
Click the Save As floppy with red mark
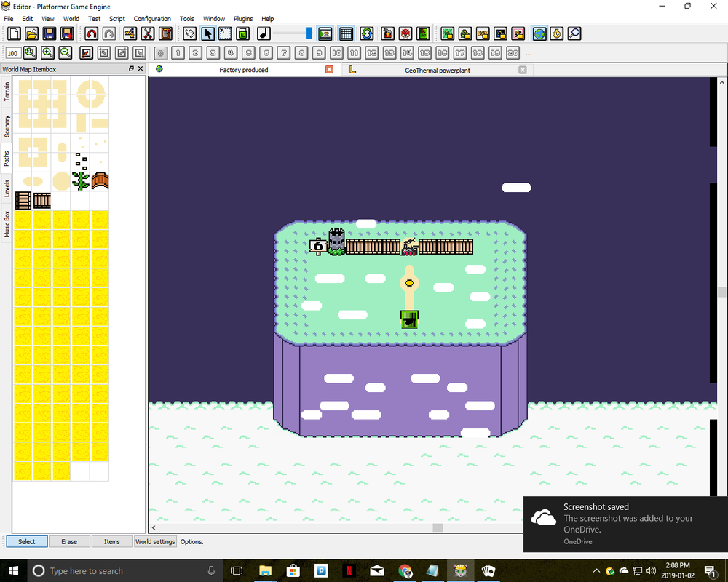pyautogui.click(x=67, y=33)
